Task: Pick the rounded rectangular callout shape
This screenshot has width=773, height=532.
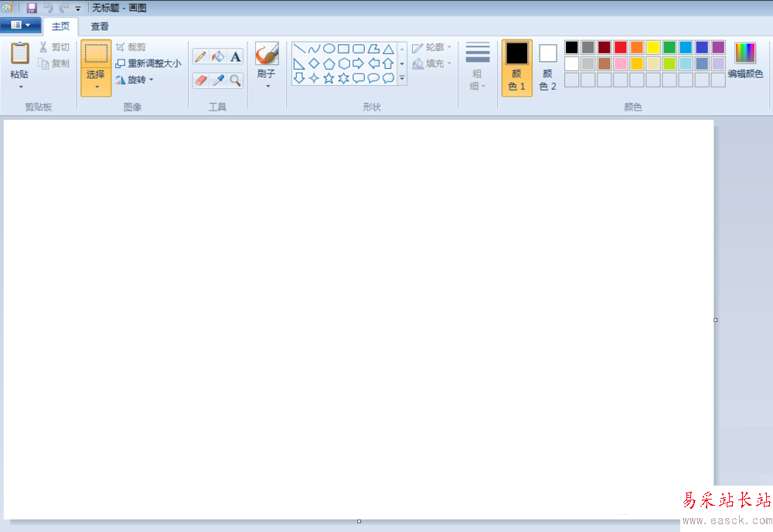Action: click(x=359, y=78)
